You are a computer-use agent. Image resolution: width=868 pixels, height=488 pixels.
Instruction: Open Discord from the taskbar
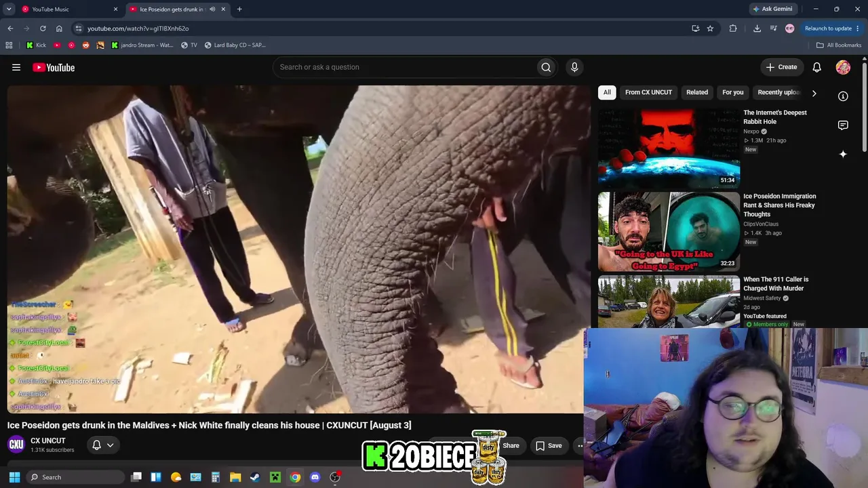coord(315,477)
